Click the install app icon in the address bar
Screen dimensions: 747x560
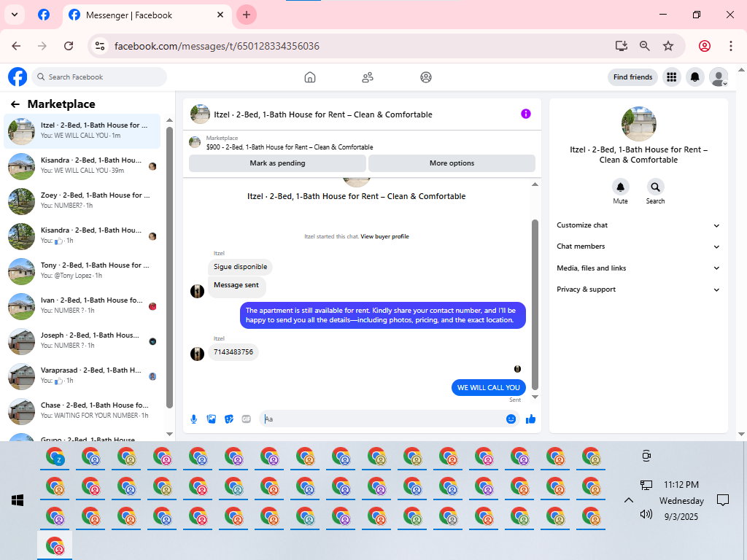(622, 46)
